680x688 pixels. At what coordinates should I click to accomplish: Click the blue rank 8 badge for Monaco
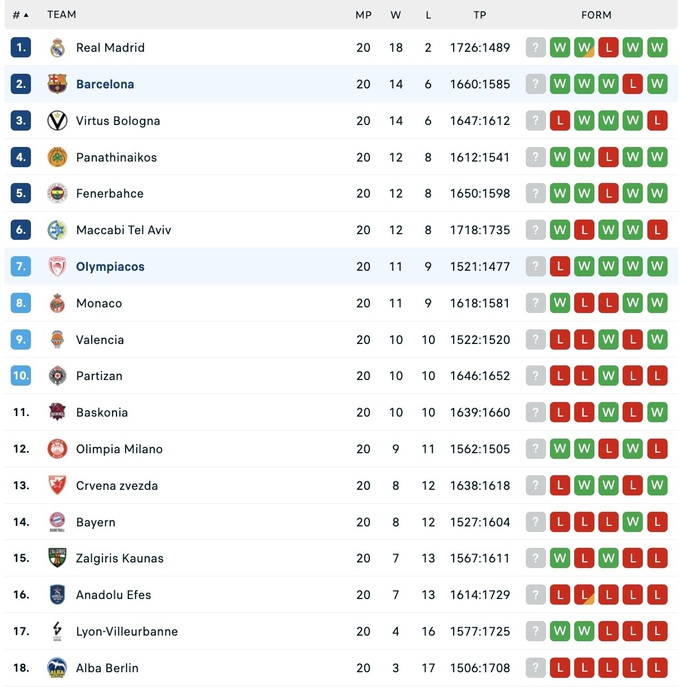(21, 303)
